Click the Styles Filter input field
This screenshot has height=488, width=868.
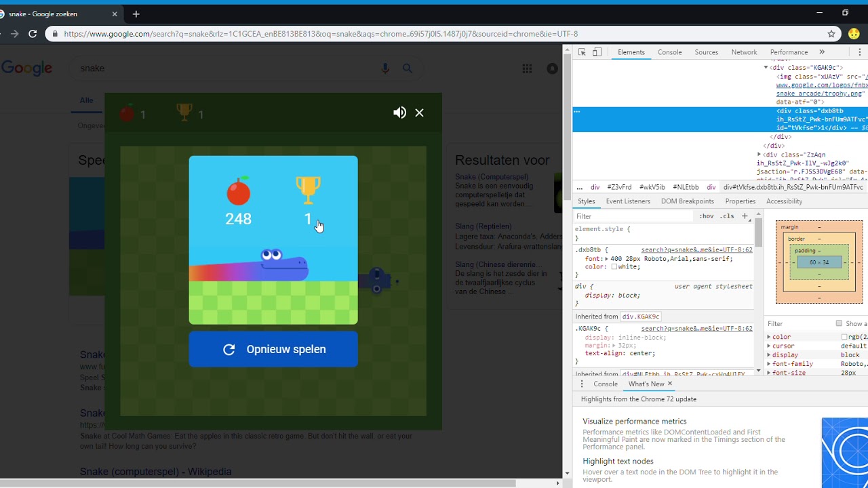[634, 216]
